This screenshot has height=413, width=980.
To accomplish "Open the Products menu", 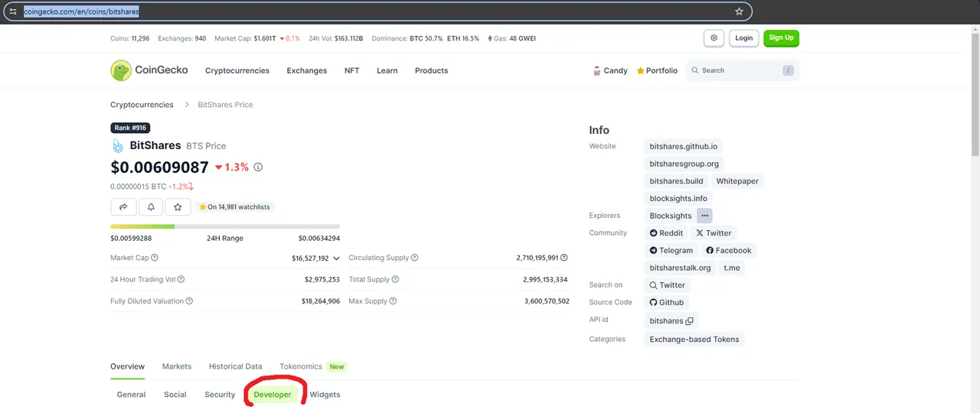I will [432, 70].
